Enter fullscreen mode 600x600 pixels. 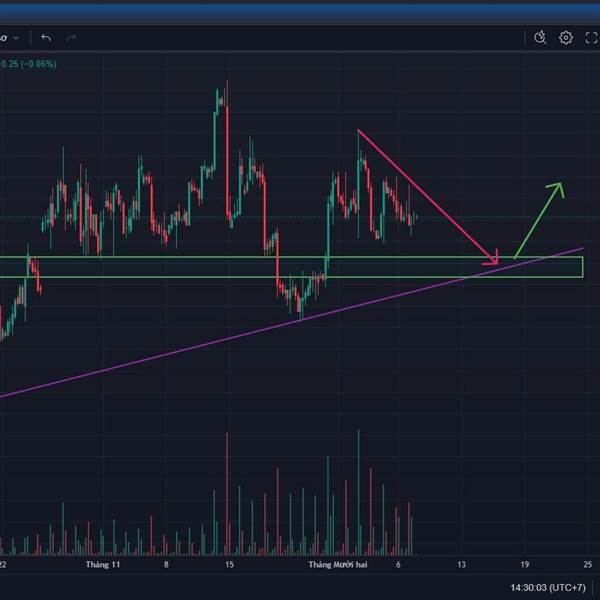(592, 38)
